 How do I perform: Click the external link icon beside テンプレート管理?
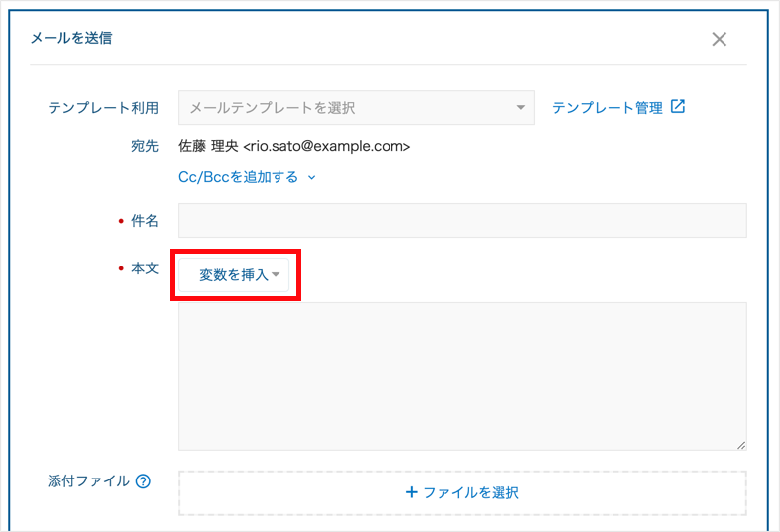[678, 106]
